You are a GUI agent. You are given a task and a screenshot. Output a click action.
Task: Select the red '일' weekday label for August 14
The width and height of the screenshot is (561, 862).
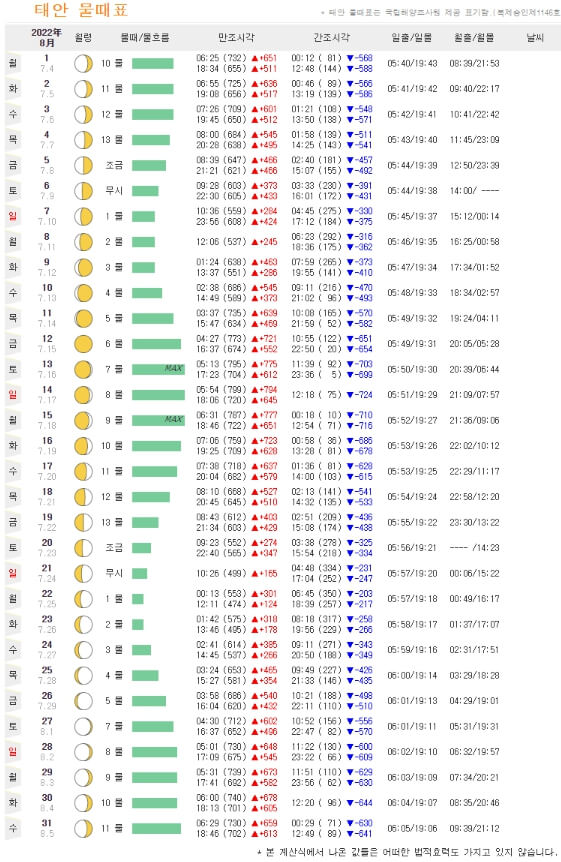13,394
